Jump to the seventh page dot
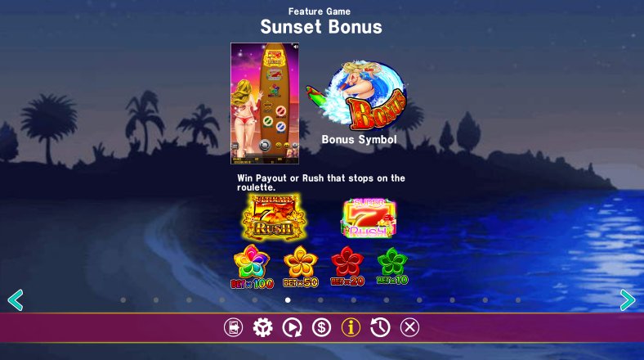This screenshot has width=644, height=360. (x=320, y=300)
